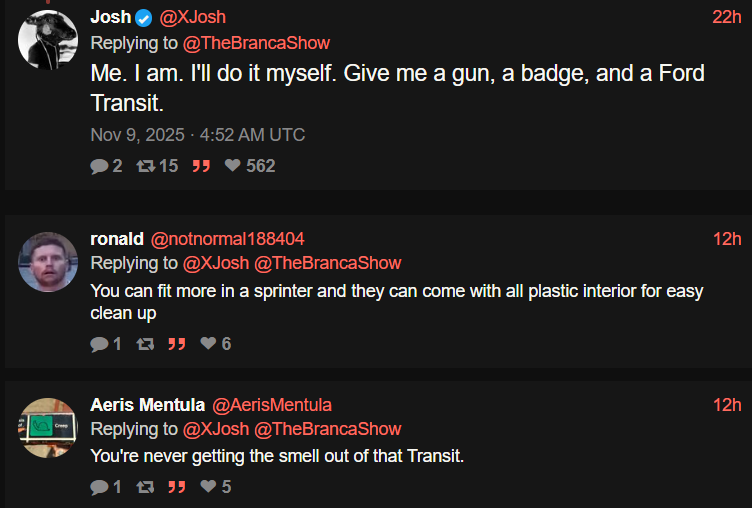The height and width of the screenshot is (508, 752).
Task: Click the reply icon on ronald's tweet
Action: click(x=99, y=344)
